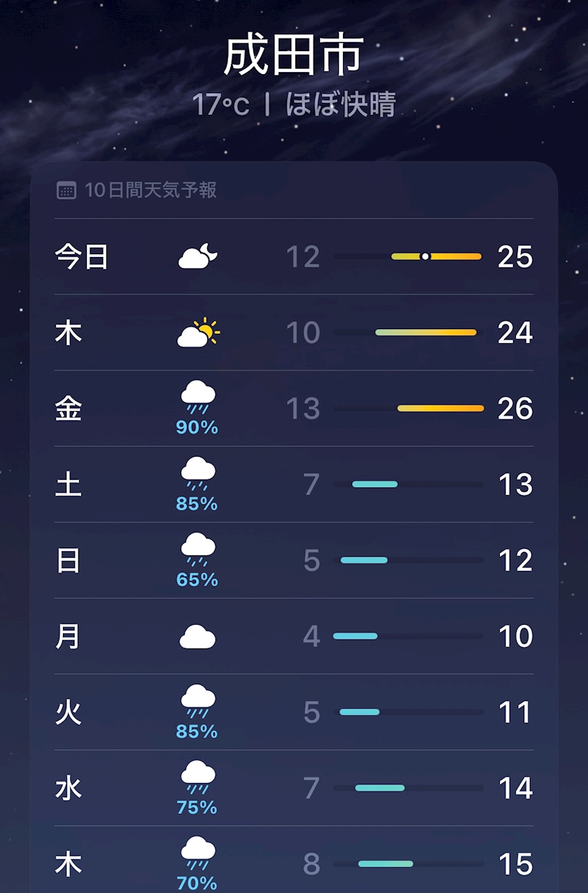Tap the calendar icon beside 10日間天気予報

click(66, 190)
